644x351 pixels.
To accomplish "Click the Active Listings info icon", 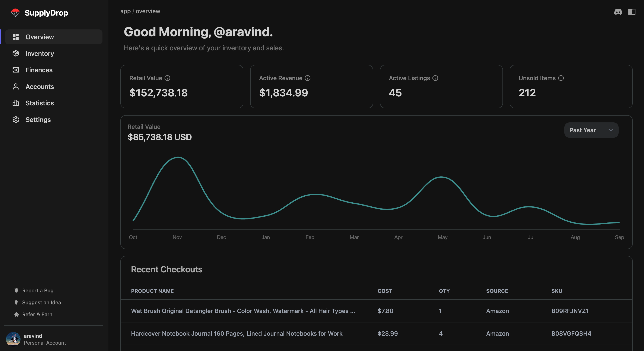I will [435, 78].
